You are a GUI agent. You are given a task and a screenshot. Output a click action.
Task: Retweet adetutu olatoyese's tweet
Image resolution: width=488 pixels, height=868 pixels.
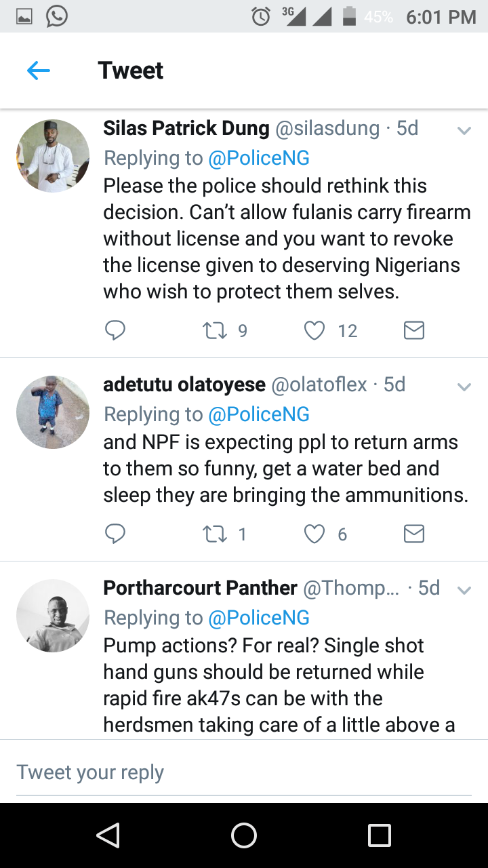pos(216,534)
